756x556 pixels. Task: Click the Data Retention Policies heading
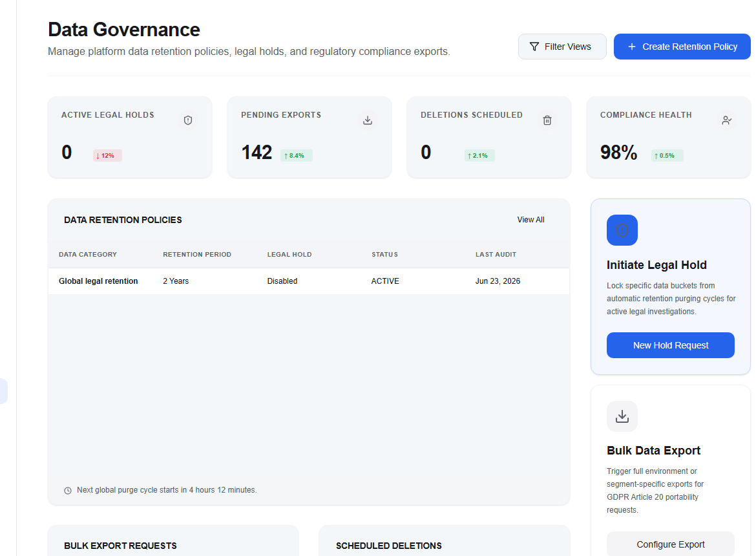click(x=123, y=220)
